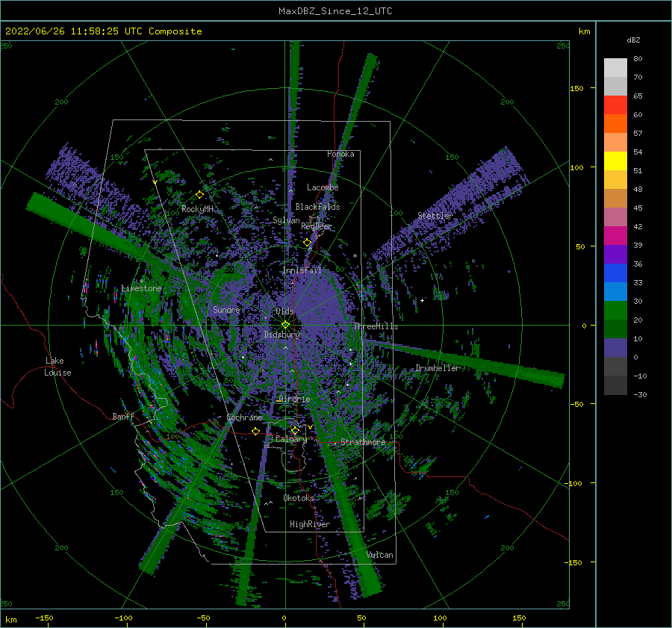
Task: Click the dBZ legend heading
Action: click(x=633, y=40)
